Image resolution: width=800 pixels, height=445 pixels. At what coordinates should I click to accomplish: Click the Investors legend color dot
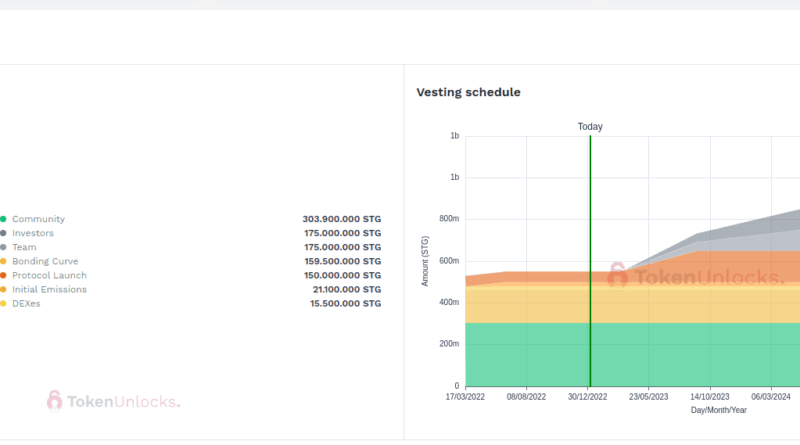pyautogui.click(x=3, y=233)
